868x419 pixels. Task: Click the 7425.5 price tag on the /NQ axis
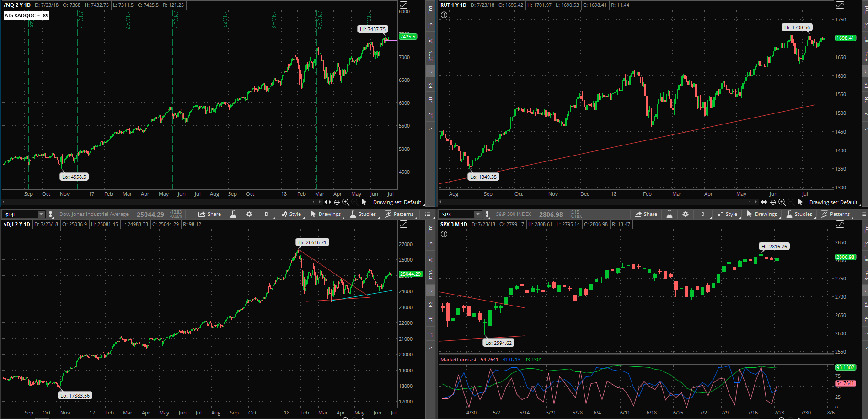408,37
